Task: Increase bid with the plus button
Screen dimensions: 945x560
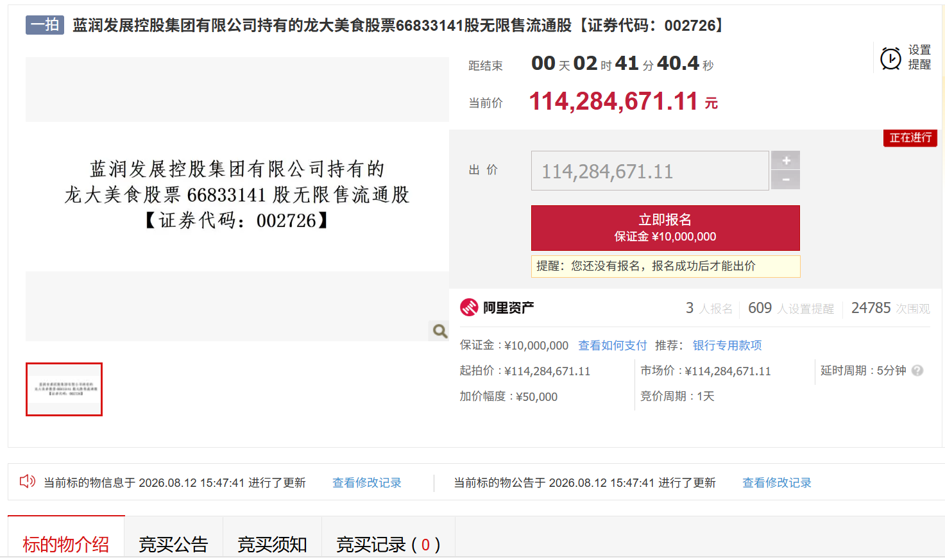Action: tap(786, 160)
